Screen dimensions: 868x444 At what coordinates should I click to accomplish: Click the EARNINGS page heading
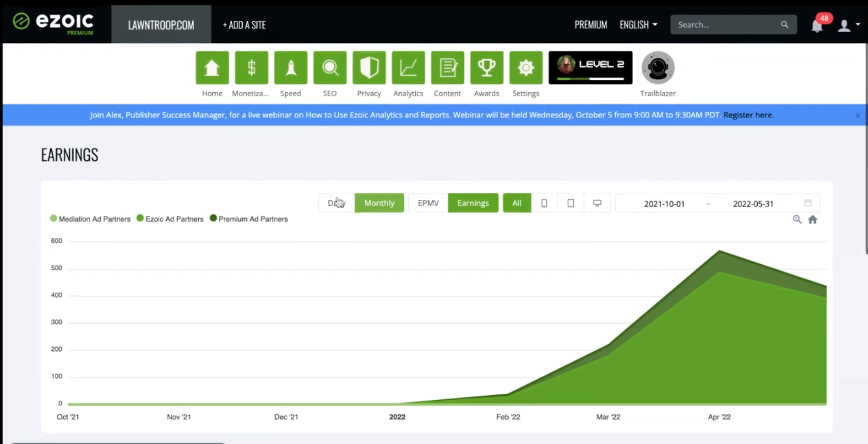(x=70, y=155)
